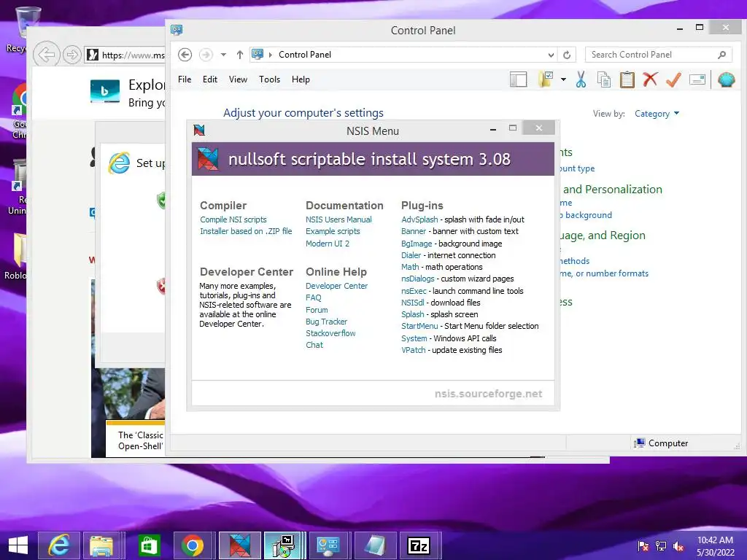Open the Help menu in Control Panel
Viewport: 747px width, 560px height.
tap(301, 79)
